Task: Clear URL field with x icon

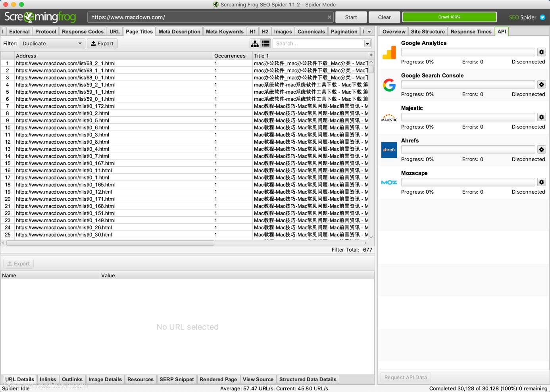Action: point(329,17)
